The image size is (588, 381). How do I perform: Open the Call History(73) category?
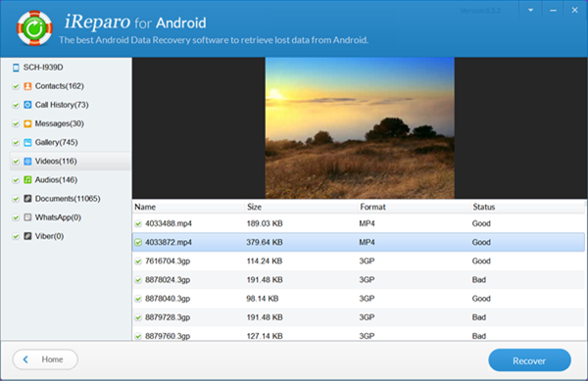62,105
